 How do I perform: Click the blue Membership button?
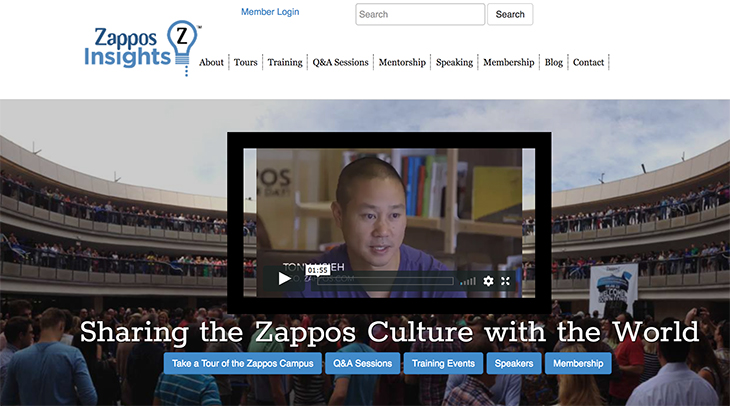[x=578, y=363]
